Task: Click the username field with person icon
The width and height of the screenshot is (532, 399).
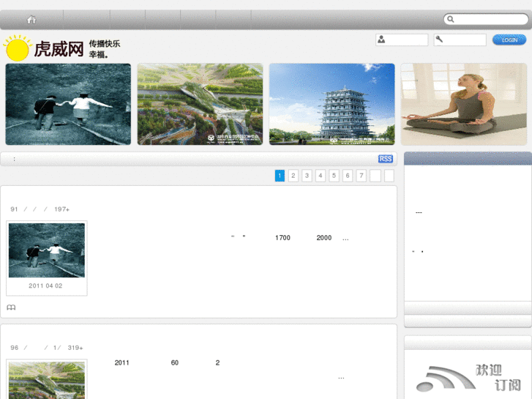Action: 402,40
